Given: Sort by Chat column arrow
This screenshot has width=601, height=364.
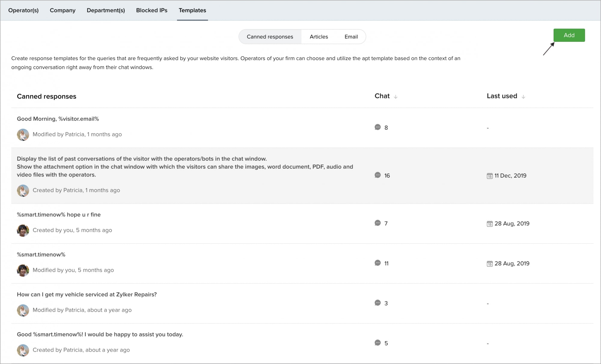Looking at the screenshot, I should tap(395, 97).
